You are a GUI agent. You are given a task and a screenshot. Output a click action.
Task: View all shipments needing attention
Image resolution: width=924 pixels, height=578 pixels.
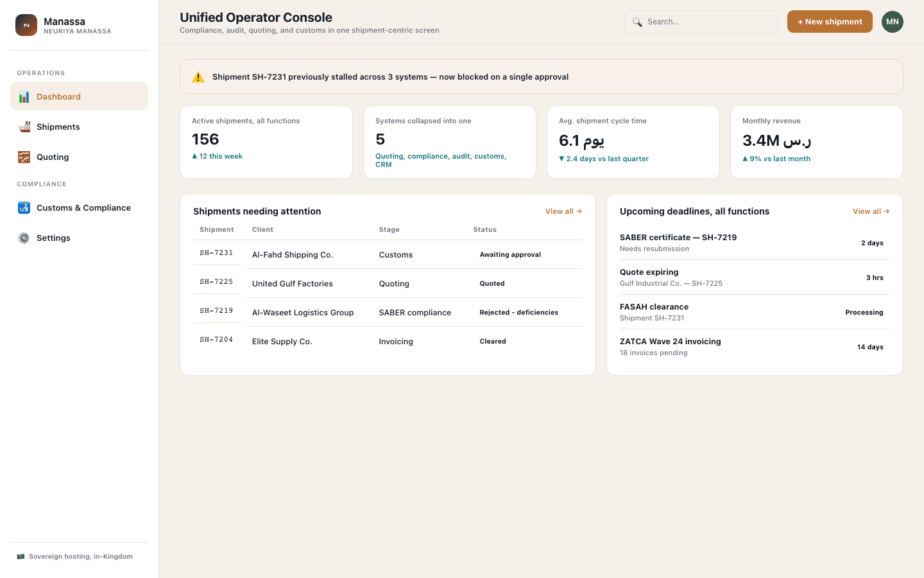563,211
